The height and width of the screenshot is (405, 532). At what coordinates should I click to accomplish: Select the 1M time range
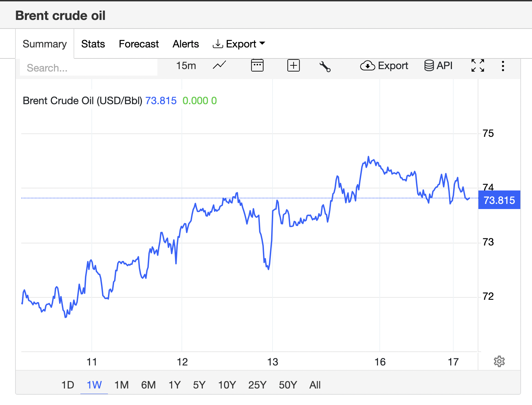[122, 385]
